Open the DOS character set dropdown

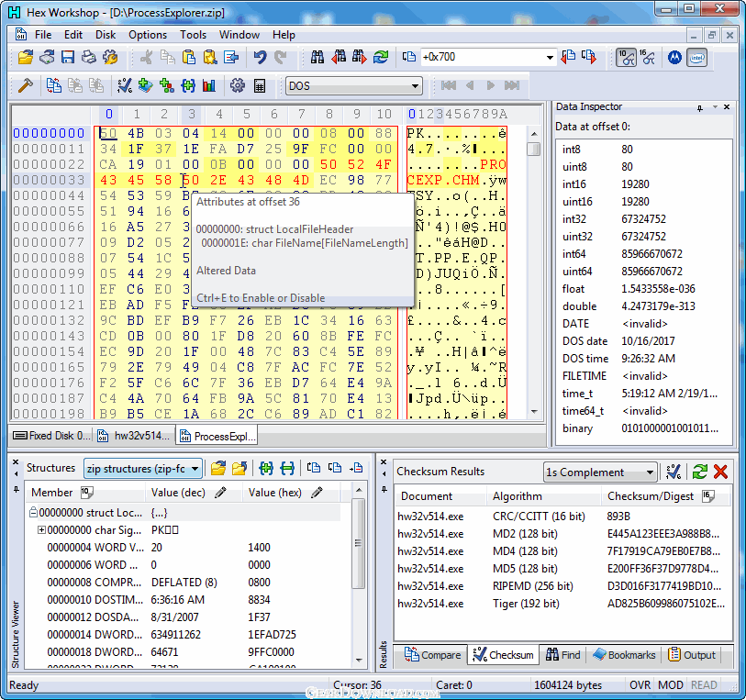point(415,86)
